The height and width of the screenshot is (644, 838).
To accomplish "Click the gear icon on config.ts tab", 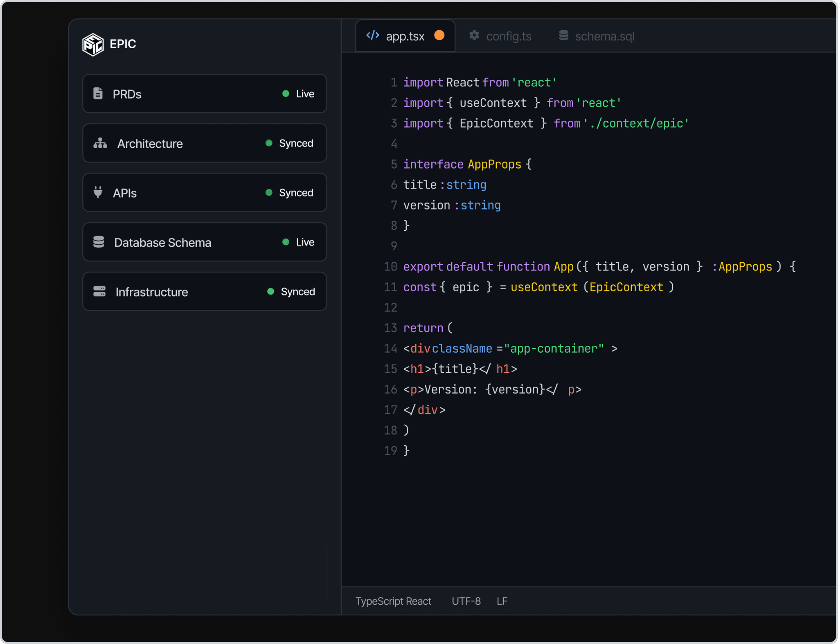I will pyautogui.click(x=474, y=36).
